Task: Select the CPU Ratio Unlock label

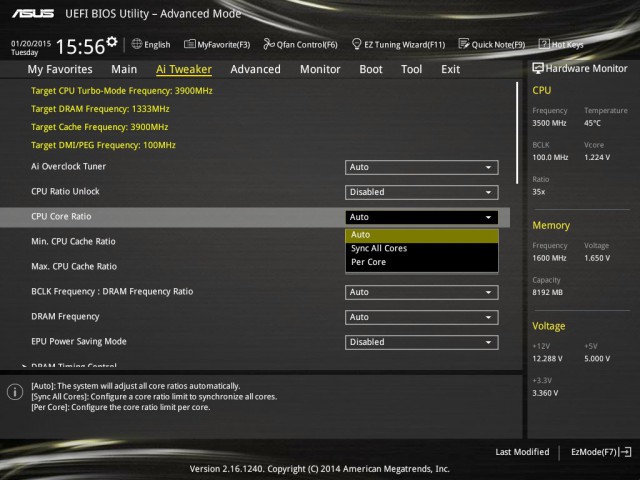Action: tap(65, 191)
